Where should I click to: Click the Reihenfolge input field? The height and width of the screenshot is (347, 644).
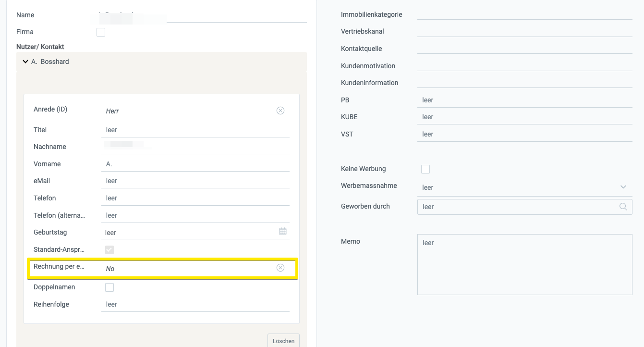pyautogui.click(x=195, y=304)
